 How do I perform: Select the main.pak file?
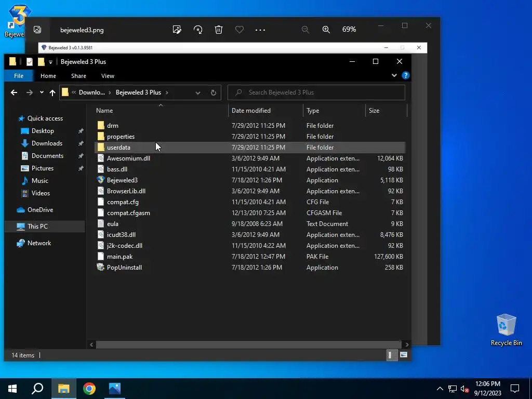point(119,257)
